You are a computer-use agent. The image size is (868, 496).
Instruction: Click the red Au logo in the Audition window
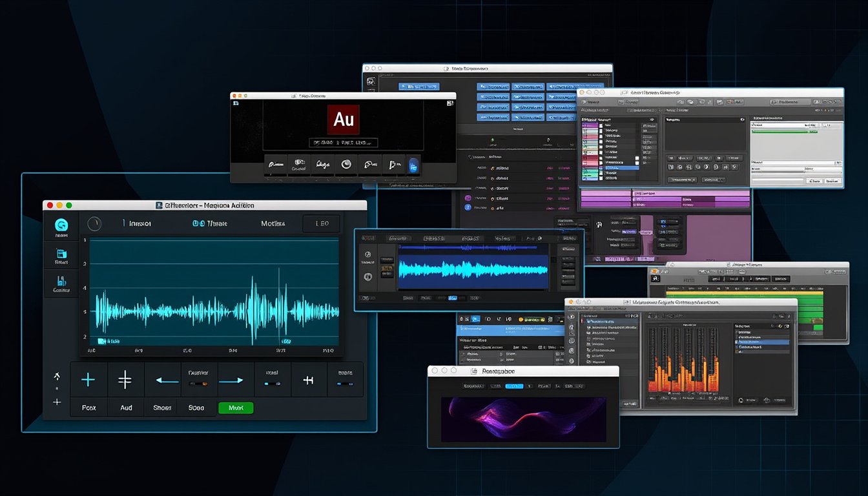pyautogui.click(x=343, y=120)
